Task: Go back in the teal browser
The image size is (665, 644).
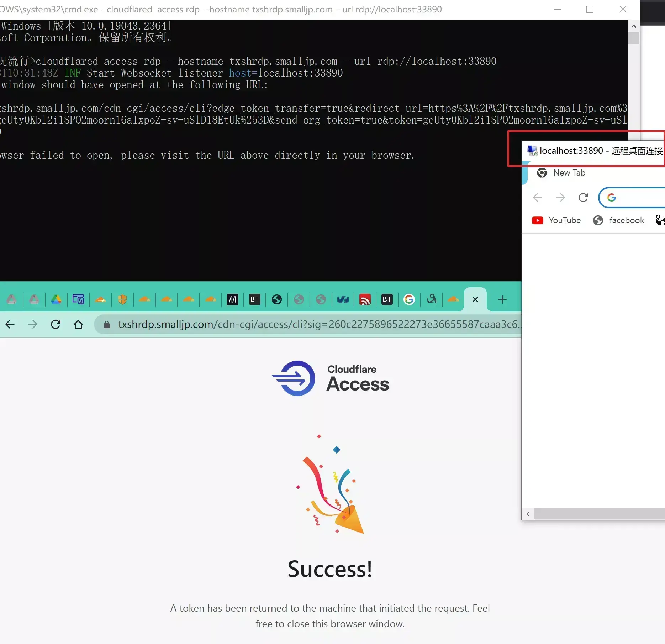Action: click(10, 324)
